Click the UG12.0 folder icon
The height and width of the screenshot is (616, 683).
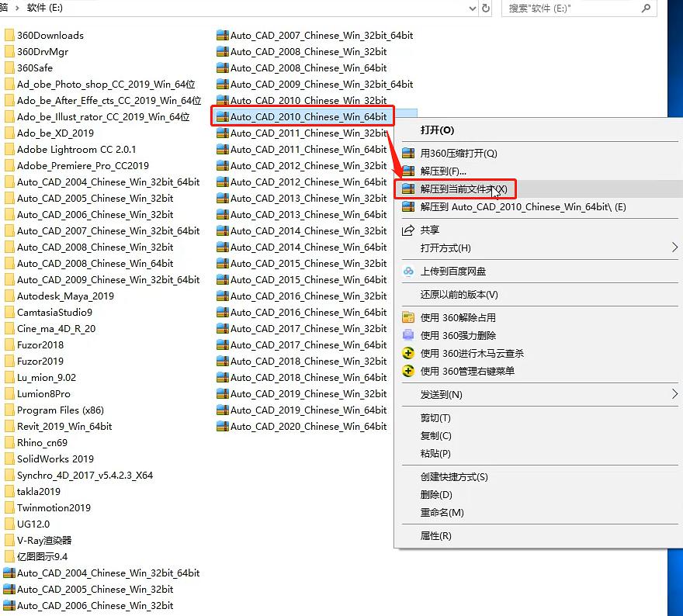(9, 524)
